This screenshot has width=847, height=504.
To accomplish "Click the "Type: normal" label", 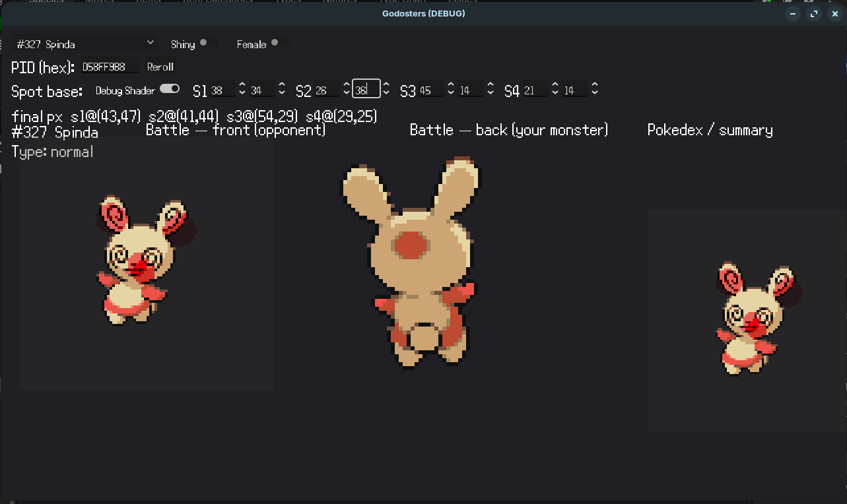I will coord(52,152).
